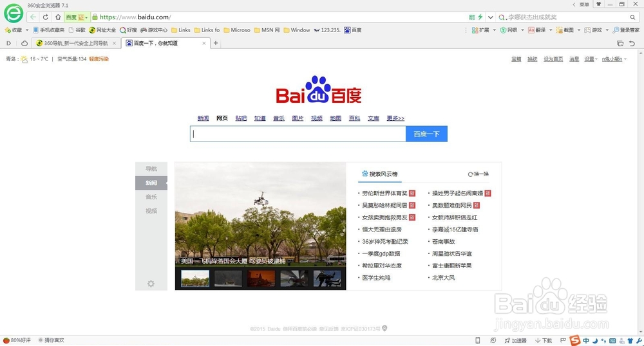
Task: Open the 游戏 games toolbar icon
Action: click(x=593, y=30)
